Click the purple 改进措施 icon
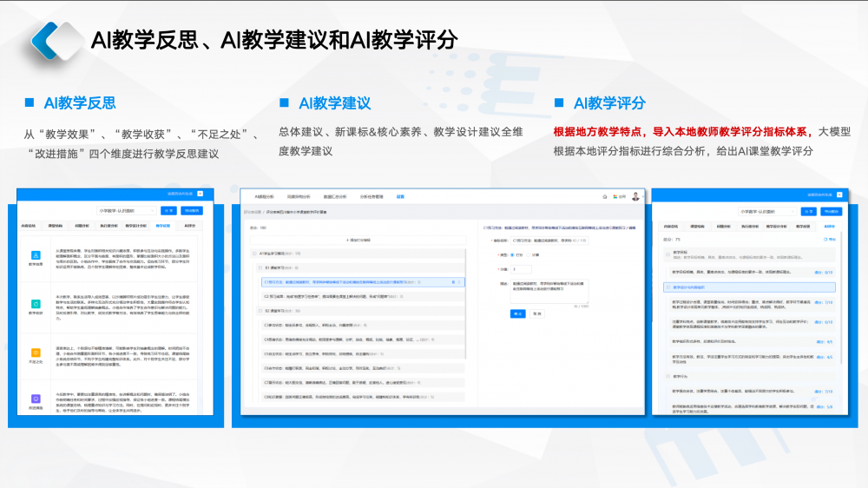 pos(36,398)
